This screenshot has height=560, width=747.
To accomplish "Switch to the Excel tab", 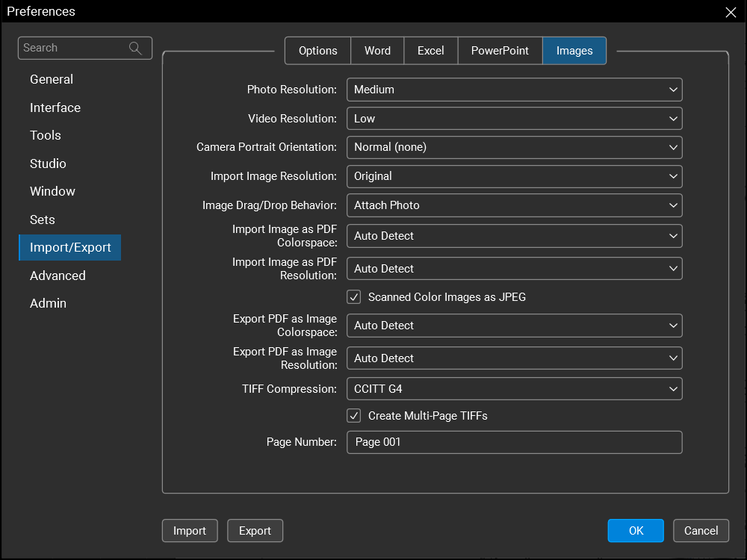I will (430, 51).
